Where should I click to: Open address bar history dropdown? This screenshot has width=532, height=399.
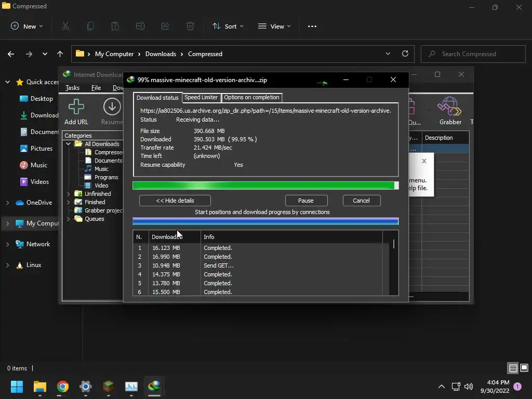pyautogui.click(x=388, y=54)
